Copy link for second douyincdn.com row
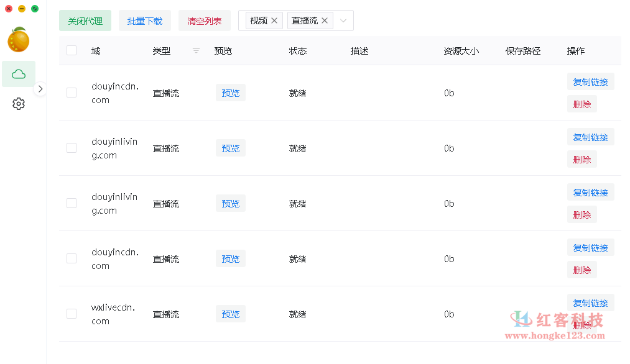The height and width of the screenshot is (364, 630). coord(591,248)
